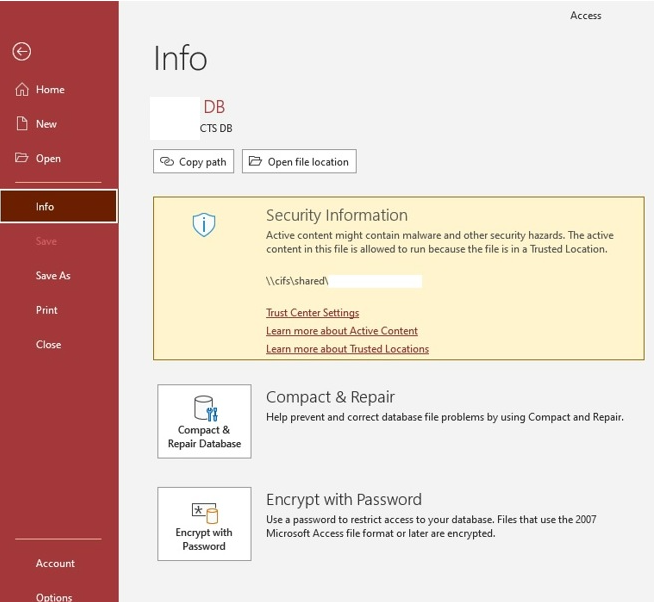
Task: Click the link icon in Copy path
Action: pos(167,161)
